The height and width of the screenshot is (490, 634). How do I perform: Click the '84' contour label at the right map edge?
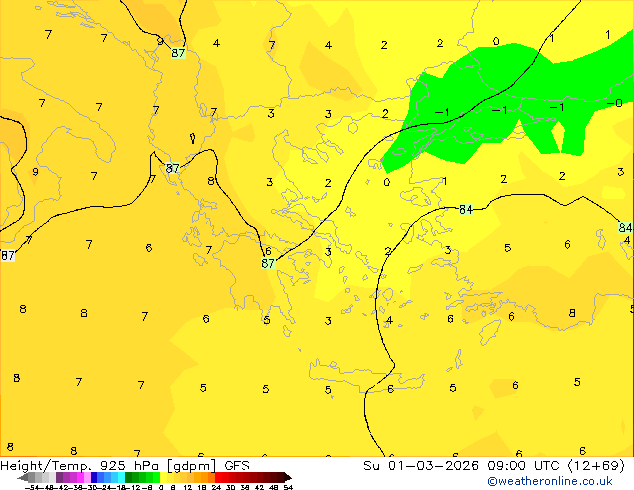click(x=625, y=228)
